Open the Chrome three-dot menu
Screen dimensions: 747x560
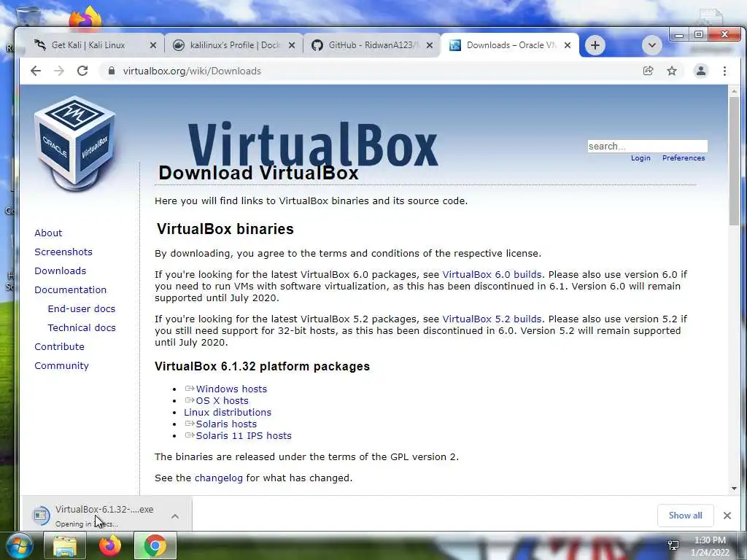click(724, 71)
